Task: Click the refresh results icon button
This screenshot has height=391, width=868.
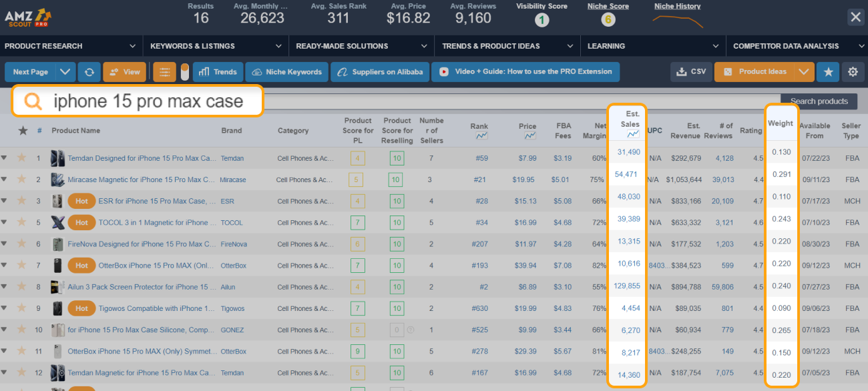Action: pos(88,72)
